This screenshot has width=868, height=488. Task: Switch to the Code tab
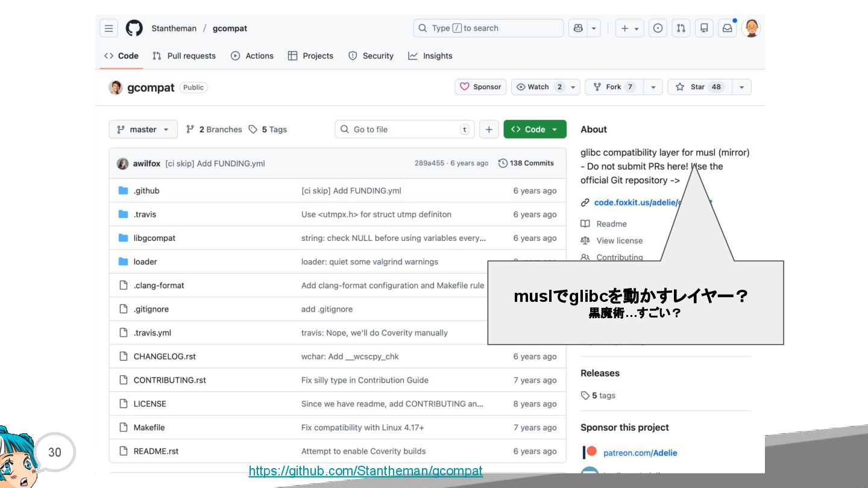tap(121, 55)
